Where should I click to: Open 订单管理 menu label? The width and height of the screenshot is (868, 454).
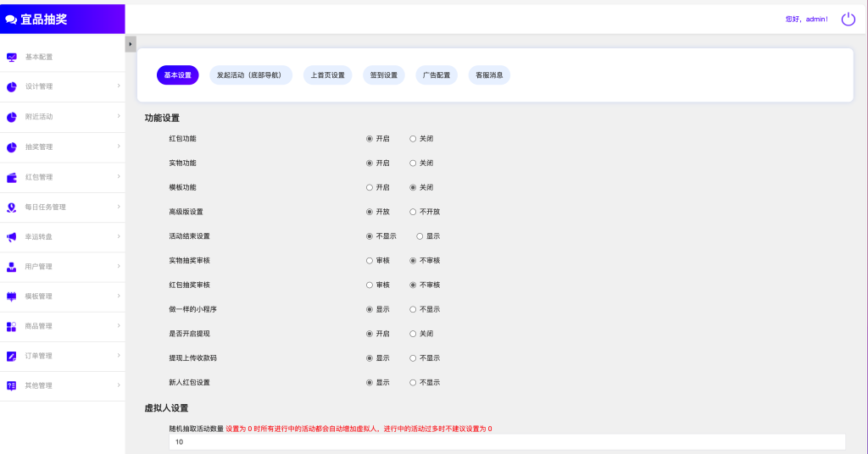pos(39,357)
